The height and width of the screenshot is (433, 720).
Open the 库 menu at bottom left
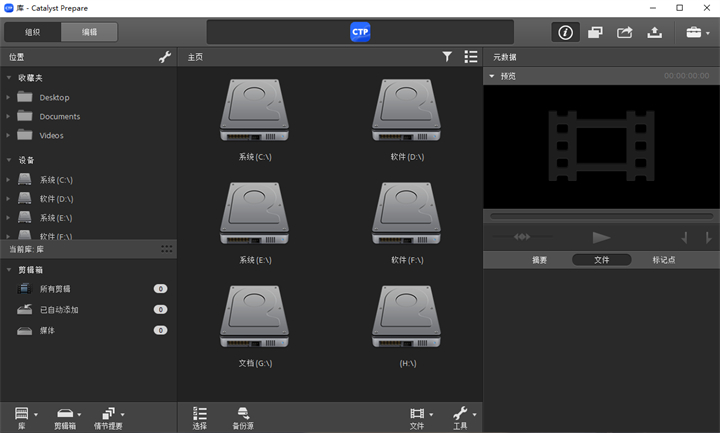(x=25, y=418)
